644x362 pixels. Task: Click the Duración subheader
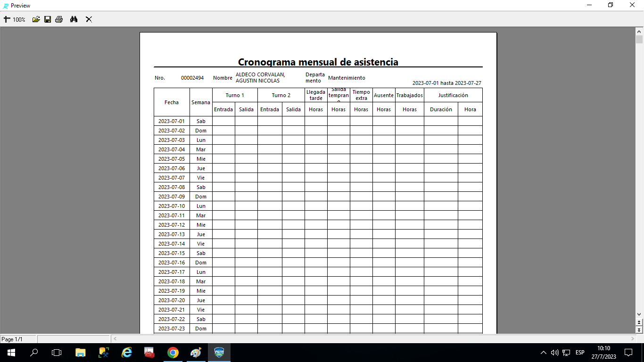(441, 109)
